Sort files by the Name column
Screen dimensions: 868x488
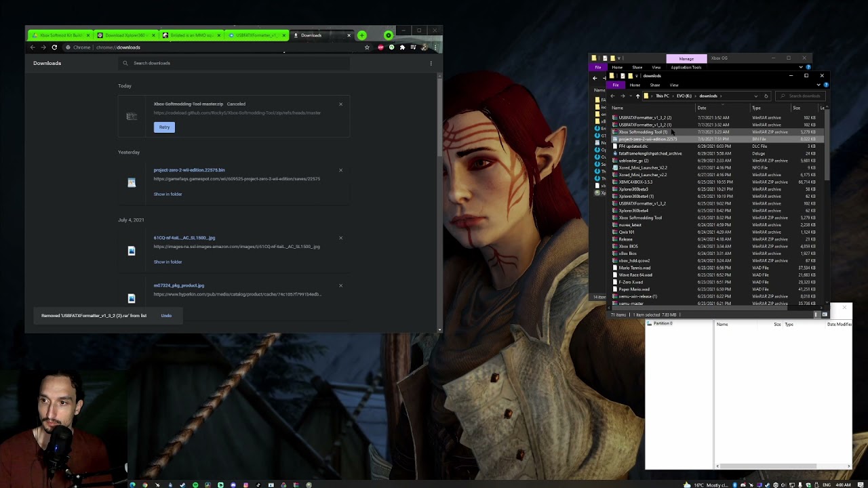653,108
